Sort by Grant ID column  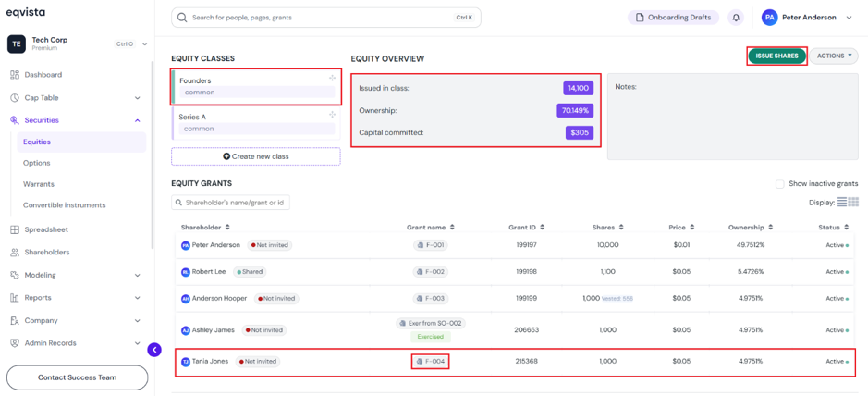click(527, 227)
